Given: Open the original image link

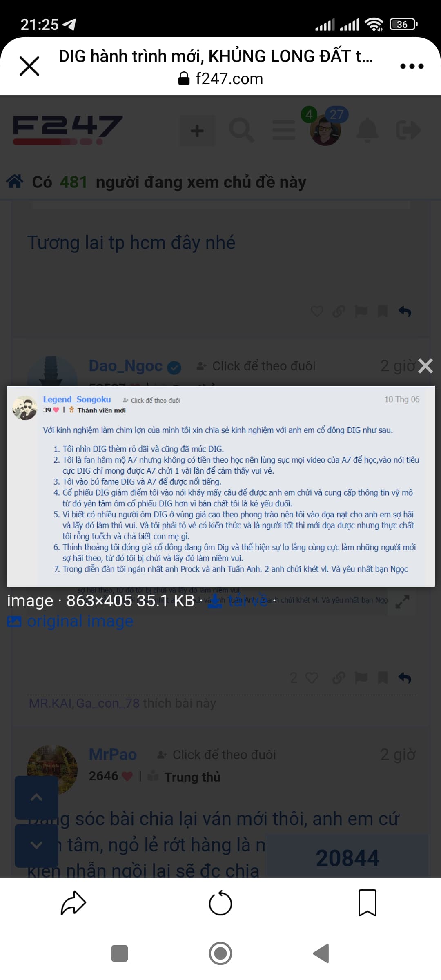Looking at the screenshot, I should tap(70, 621).
